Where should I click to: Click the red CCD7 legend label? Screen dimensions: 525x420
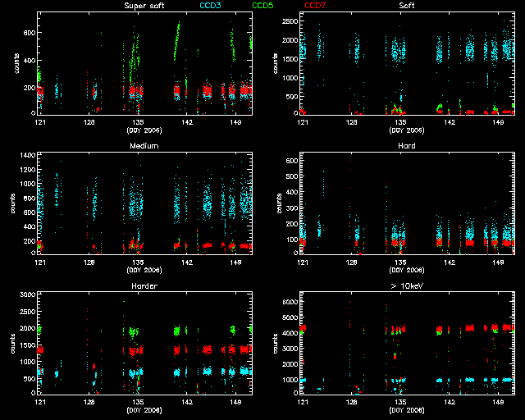tap(313, 6)
